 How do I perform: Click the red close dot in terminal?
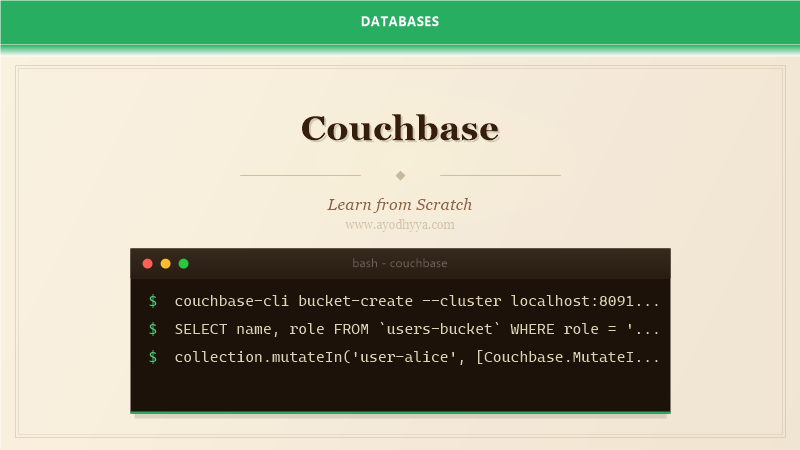pos(147,264)
